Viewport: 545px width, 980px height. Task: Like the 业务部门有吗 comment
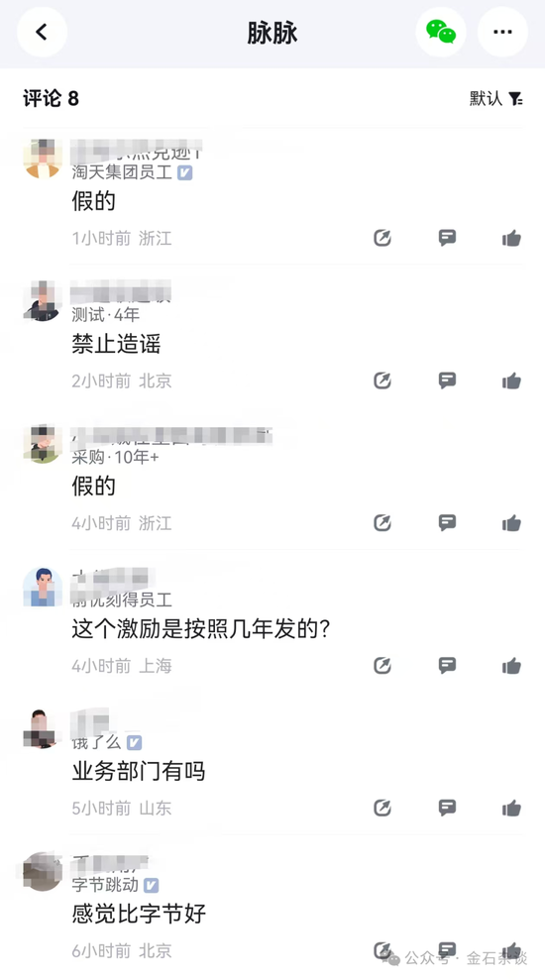pyautogui.click(x=511, y=809)
